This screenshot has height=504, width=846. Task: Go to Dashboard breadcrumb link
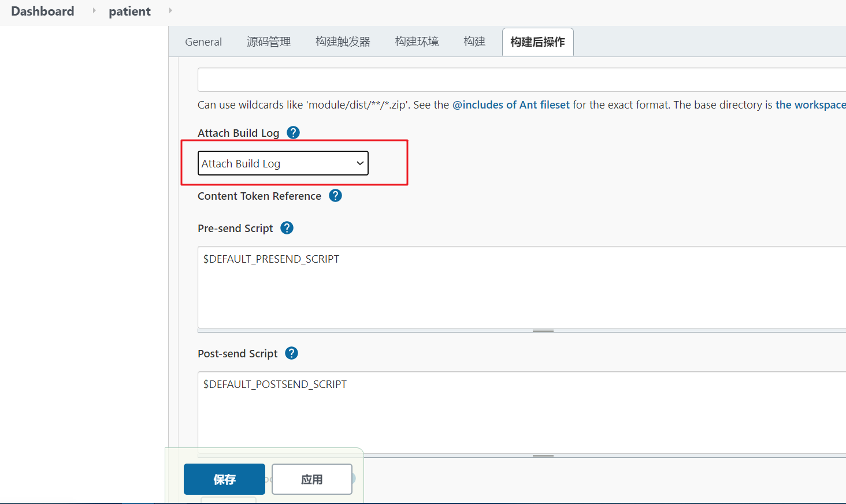43,11
